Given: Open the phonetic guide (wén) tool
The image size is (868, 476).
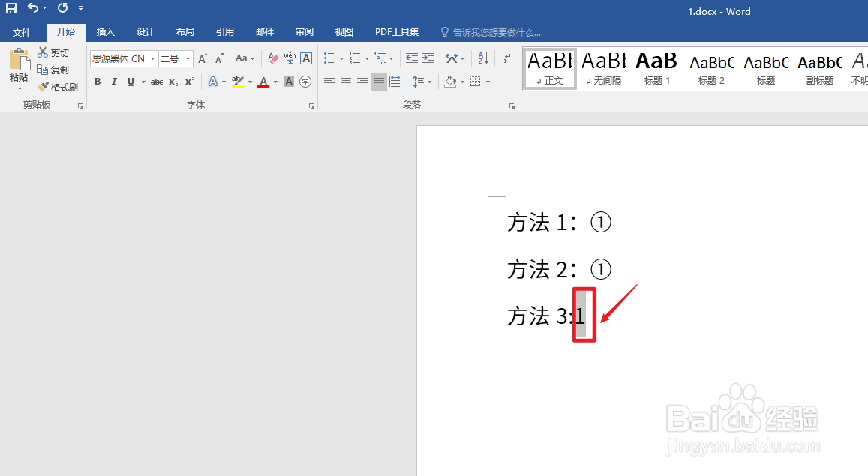Looking at the screenshot, I should pos(290,58).
